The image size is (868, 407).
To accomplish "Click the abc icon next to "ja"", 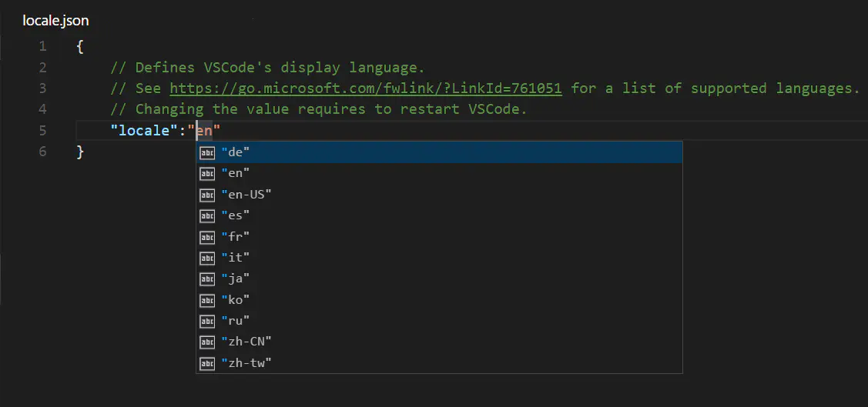I will pyautogui.click(x=207, y=279).
